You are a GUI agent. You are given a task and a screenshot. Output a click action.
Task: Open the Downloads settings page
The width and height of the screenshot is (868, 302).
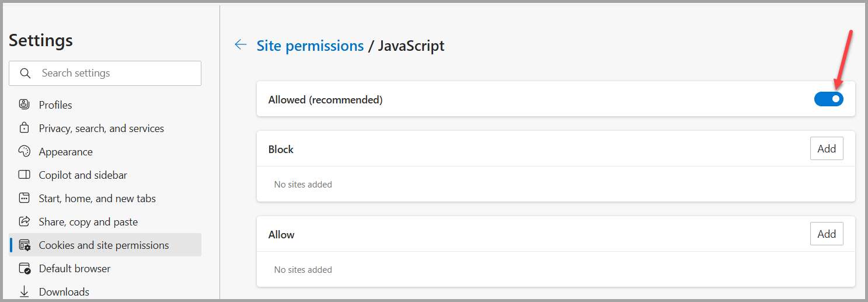[x=64, y=292]
